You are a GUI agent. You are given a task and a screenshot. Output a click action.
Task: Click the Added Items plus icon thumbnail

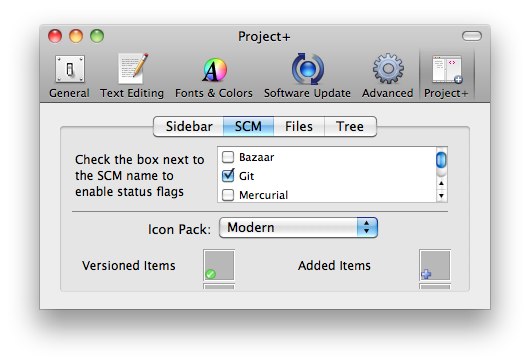(435, 265)
